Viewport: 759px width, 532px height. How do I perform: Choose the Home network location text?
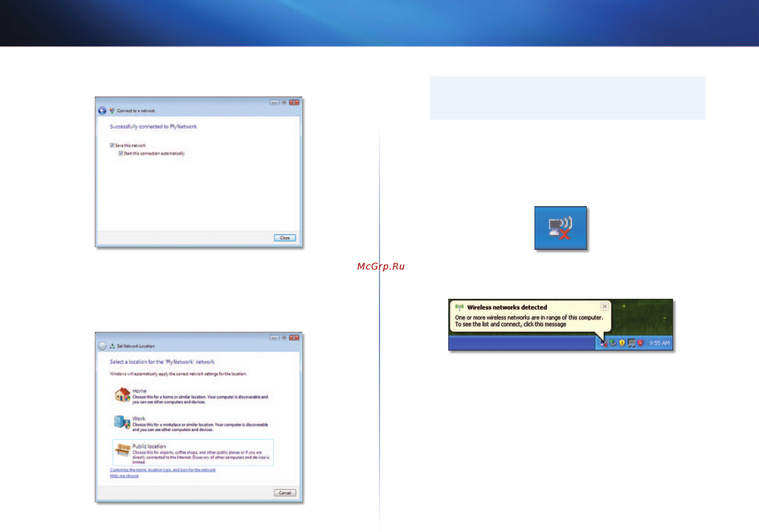click(x=200, y=396)
